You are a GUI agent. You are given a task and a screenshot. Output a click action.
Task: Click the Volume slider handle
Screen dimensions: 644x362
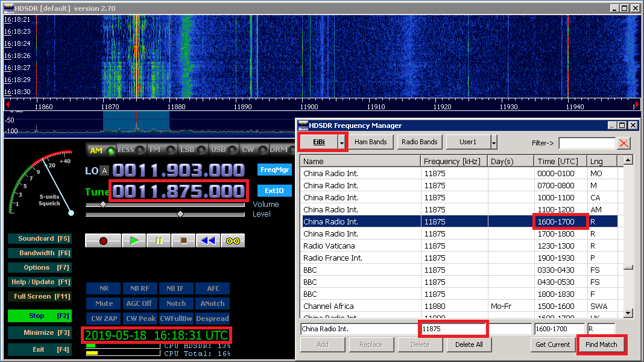[103, 204]
